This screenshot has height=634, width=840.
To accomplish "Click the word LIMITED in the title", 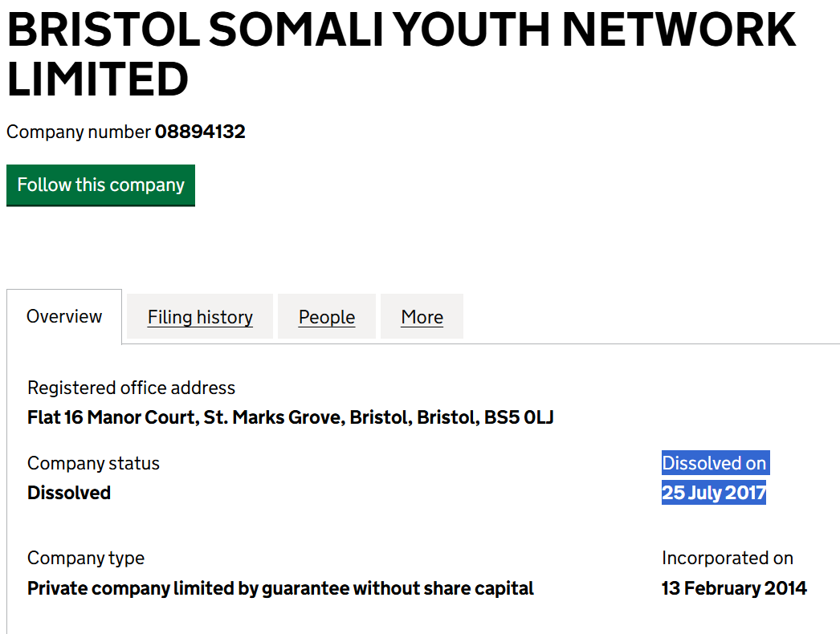I will point(97,79).
